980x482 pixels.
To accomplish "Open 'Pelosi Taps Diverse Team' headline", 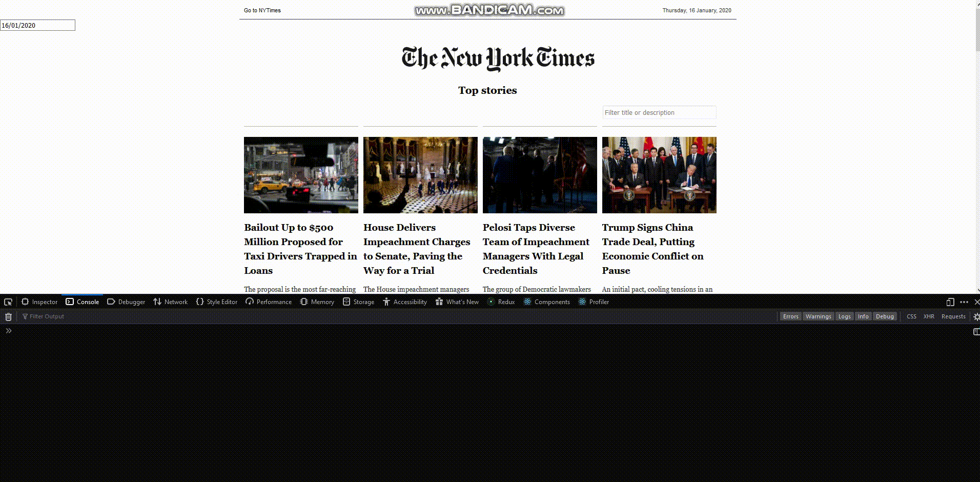I will (536, 249).
